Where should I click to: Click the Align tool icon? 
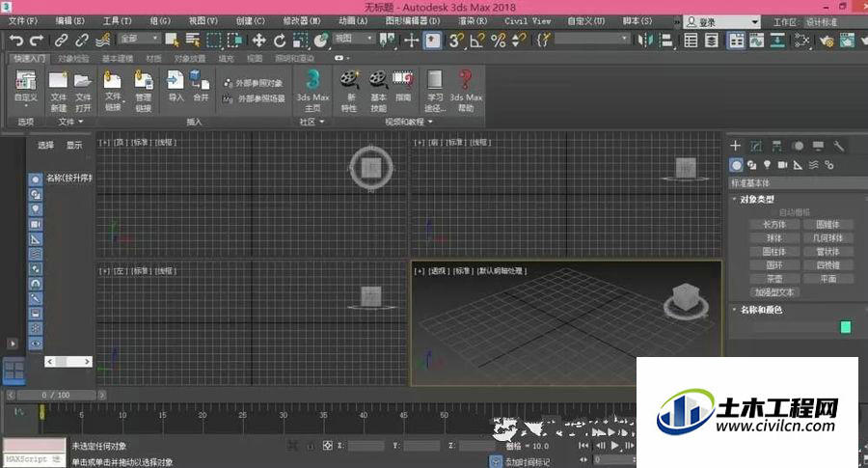(667, 41)
